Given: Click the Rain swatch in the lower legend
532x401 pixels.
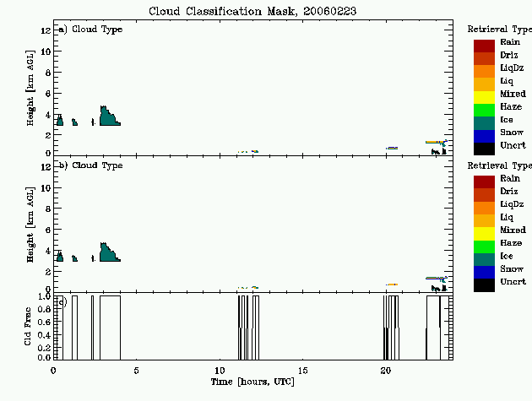Looking at the screenshot, I should coord(484,182).
